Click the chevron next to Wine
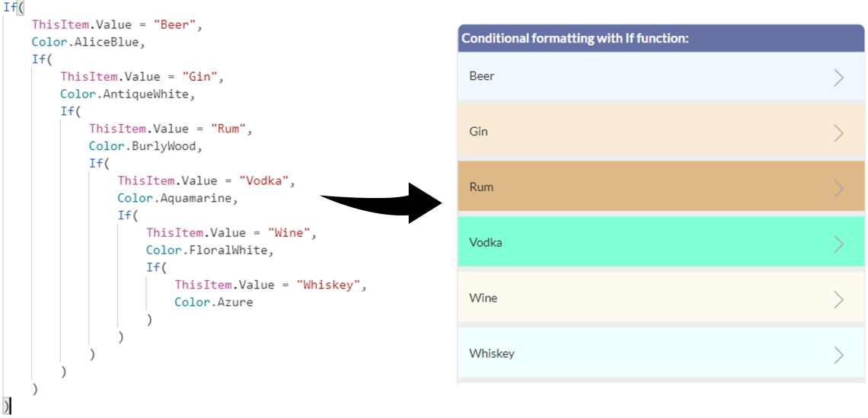Screen dimensions: 868x418 pos(838,299)
